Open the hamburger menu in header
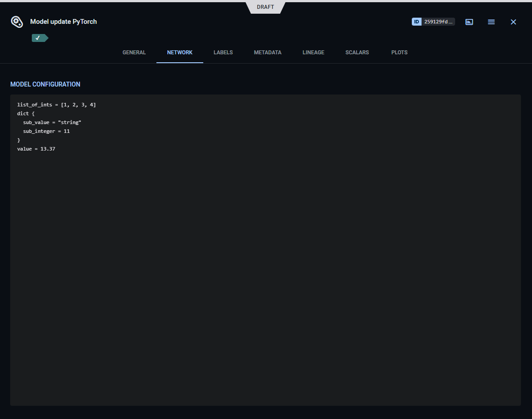This screenshot has height=419, width=532. tap(491, 22)
